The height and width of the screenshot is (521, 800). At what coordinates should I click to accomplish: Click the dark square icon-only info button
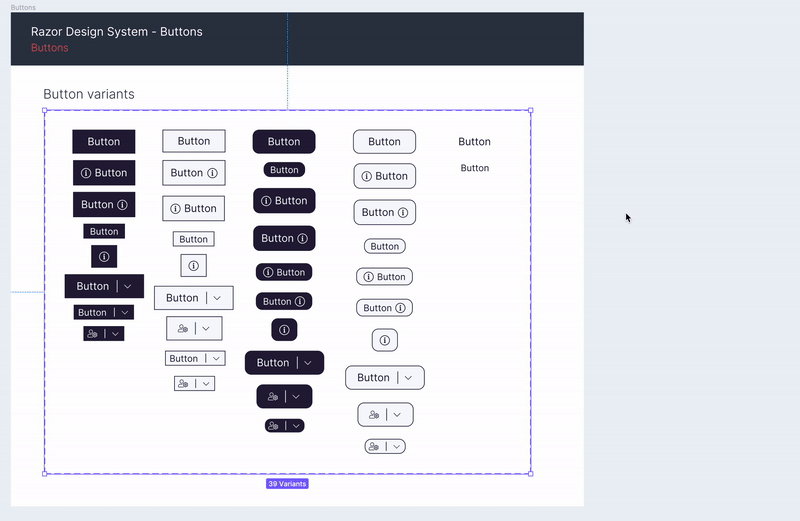pyautogui.click(x=104, y=257)
